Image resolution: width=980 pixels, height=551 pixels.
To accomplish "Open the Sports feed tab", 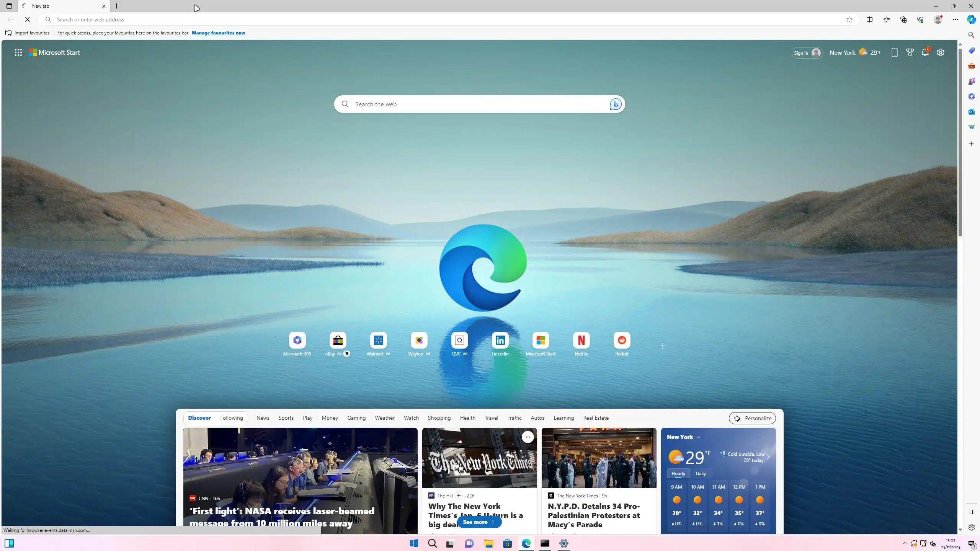I will [x=286, y=418].
